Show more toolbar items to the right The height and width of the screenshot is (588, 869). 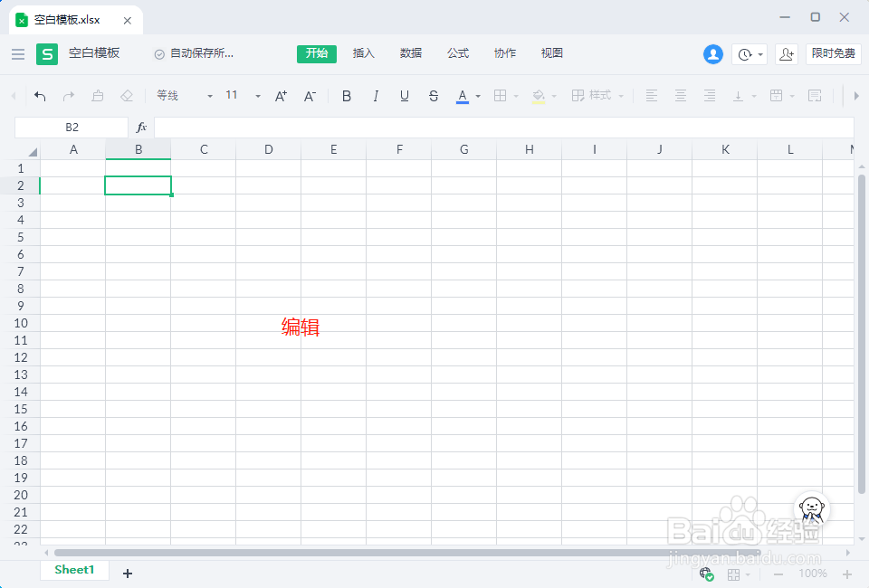(856, 96)
